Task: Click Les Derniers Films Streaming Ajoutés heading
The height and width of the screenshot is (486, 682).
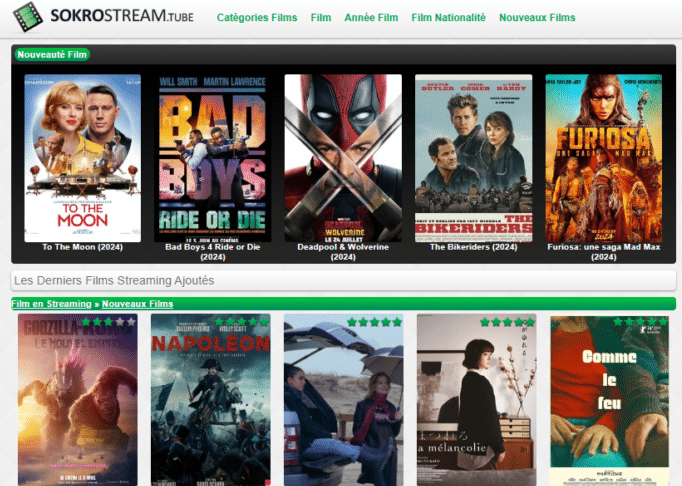Action: point(114,281)
